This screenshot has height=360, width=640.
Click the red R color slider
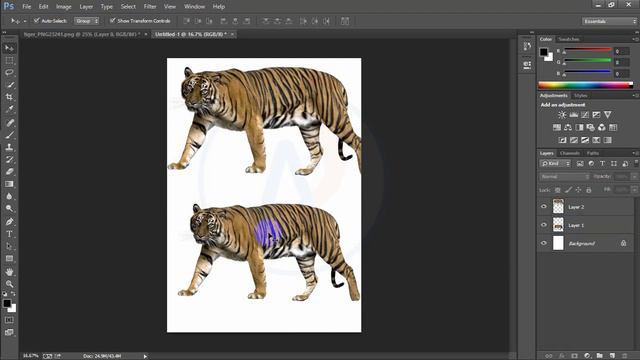click(x=587, y=50)
